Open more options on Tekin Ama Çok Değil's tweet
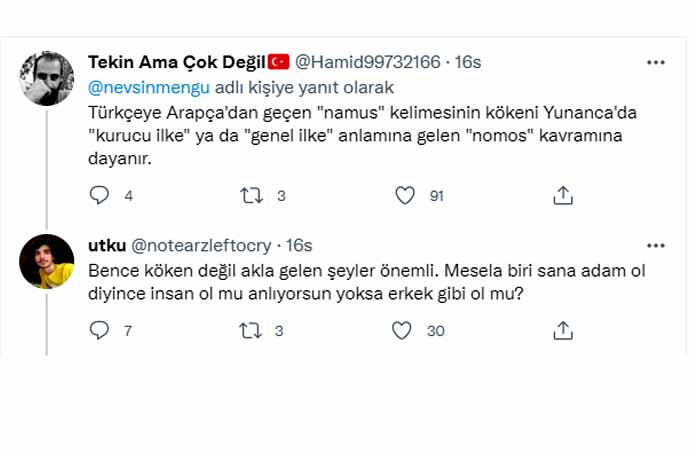 tap(655, 62)
